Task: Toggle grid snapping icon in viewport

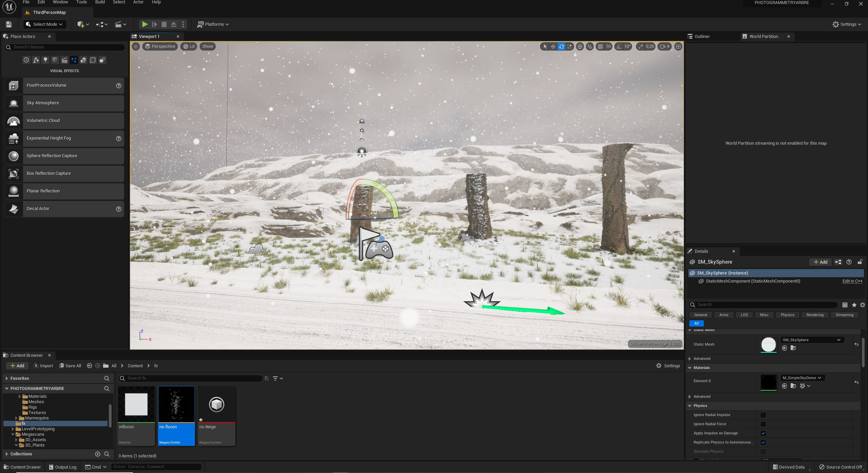Action: tap(600, 46)
